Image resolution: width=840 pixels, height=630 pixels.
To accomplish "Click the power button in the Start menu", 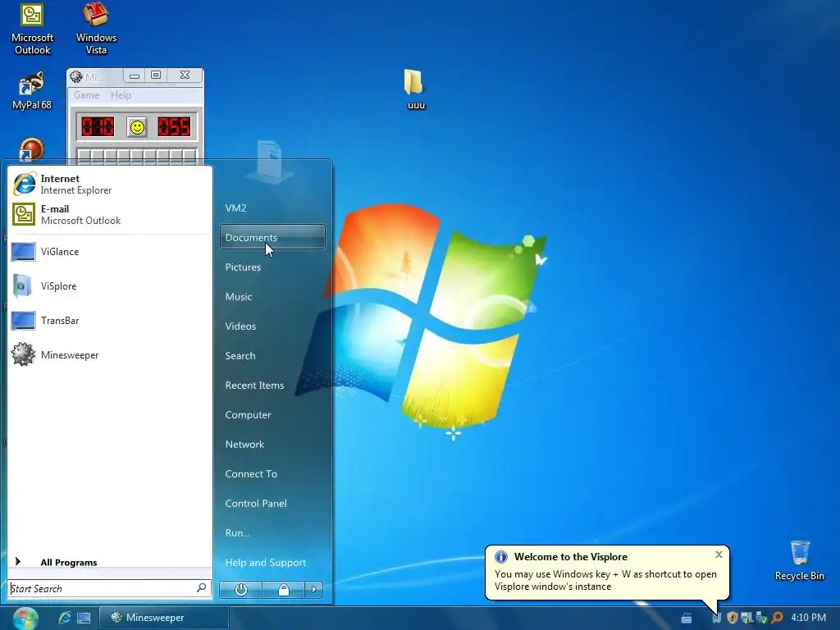I will (x=240, y=589).
